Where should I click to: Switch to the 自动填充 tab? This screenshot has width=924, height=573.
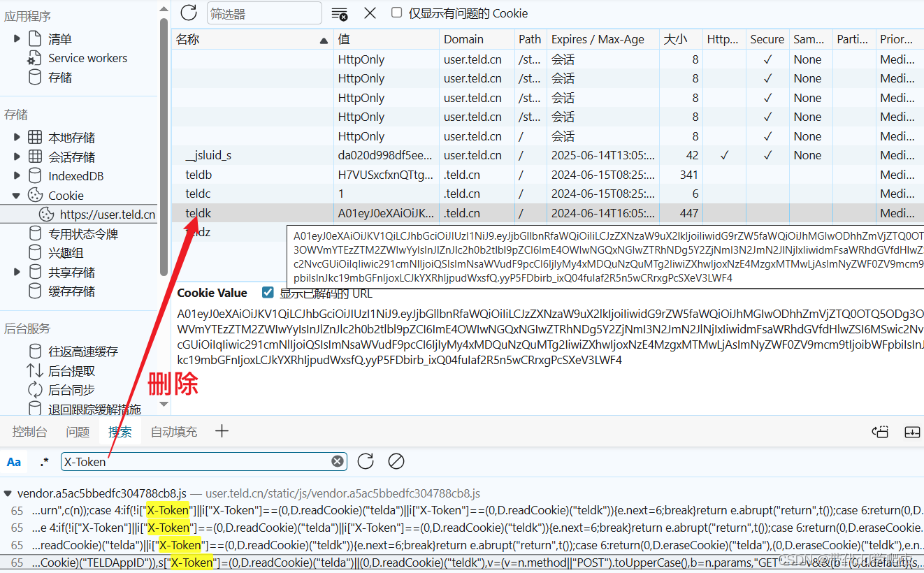click(x=174, y=432)
